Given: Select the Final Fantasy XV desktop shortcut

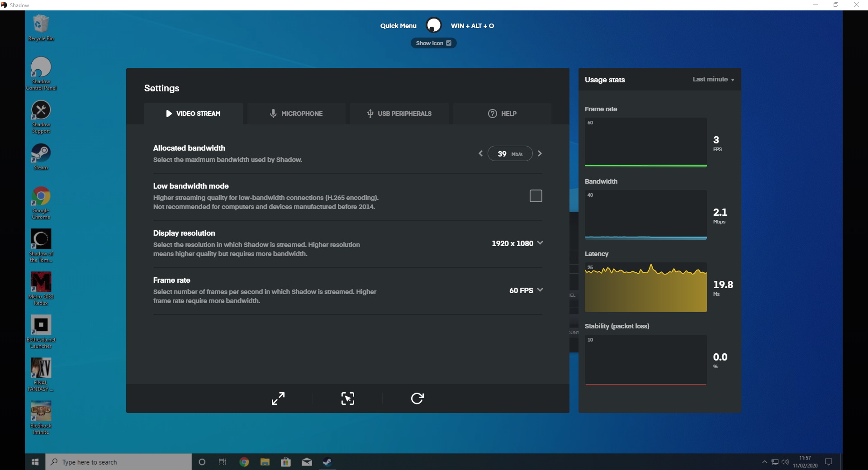Looking at the screenshot, I should coord(41,375).
